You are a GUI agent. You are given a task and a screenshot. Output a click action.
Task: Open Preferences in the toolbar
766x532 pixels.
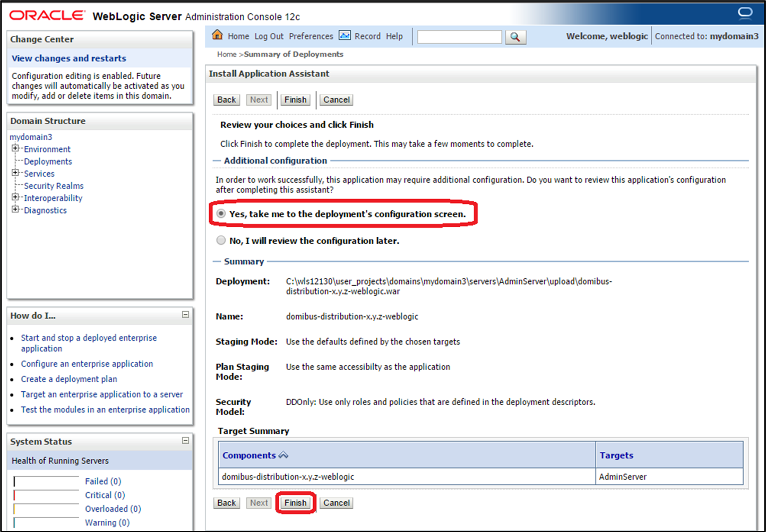[x=311, y=36]
